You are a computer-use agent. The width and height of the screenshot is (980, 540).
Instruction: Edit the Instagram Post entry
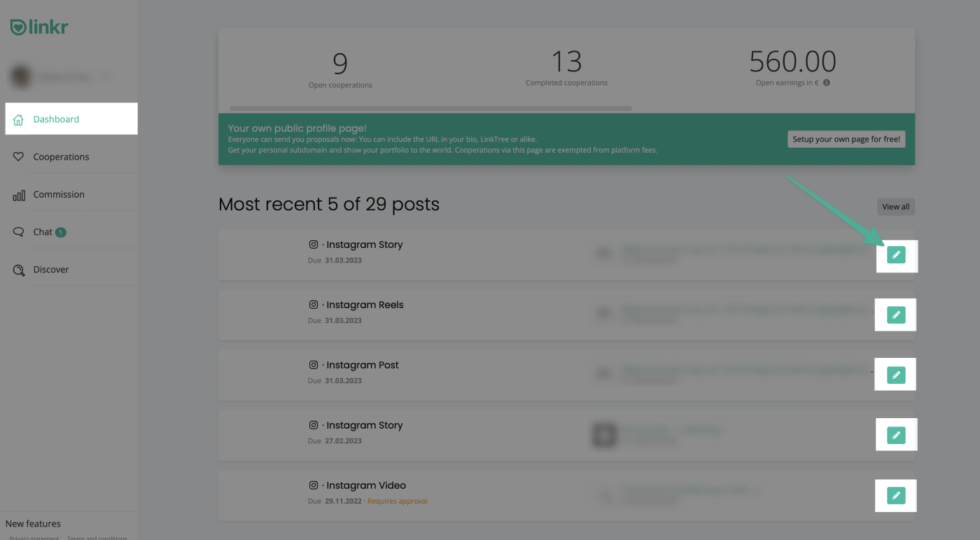point(896,375)
